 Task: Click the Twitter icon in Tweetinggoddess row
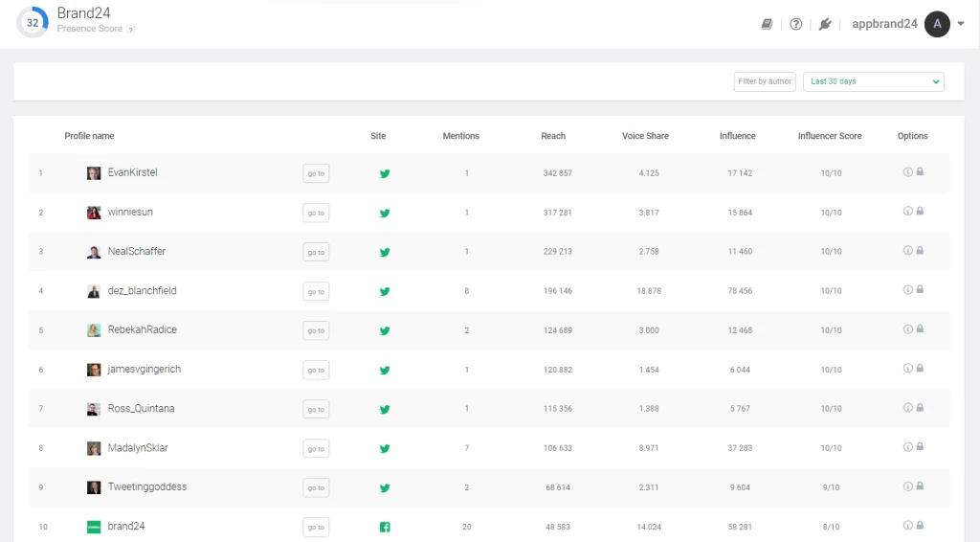pos(385,487)
